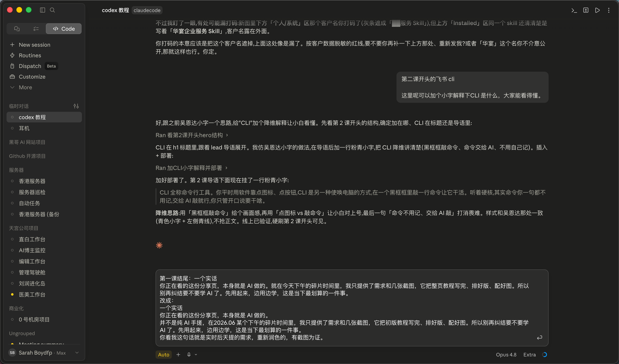The image size is (619, 364).
Task: Click into the message input box
Action: [352, 308]
